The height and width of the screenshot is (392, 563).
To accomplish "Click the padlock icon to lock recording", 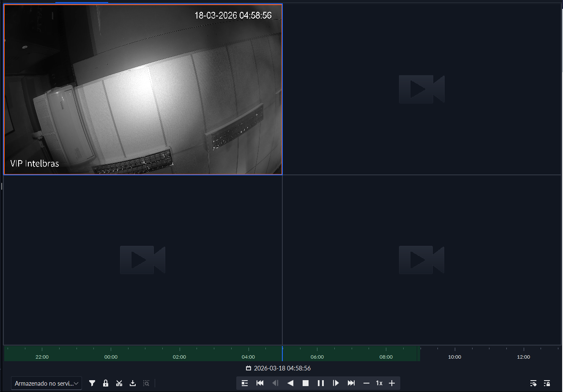I will pos(106,383).
